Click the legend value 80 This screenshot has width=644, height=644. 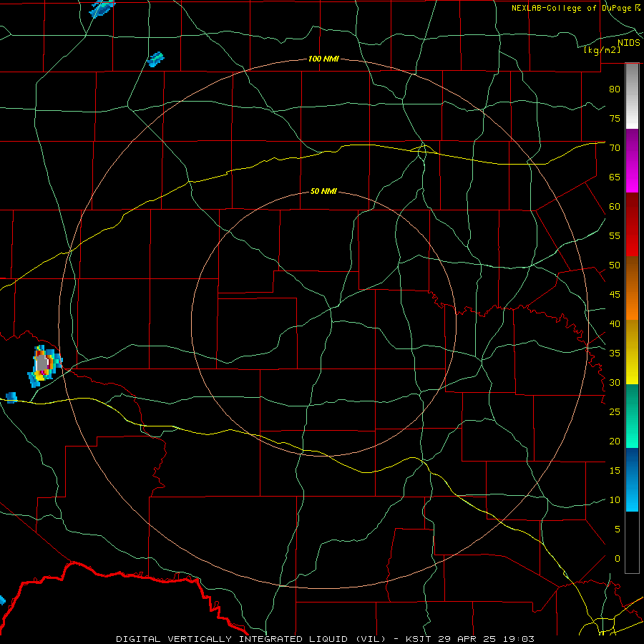pyautogui.click(x=615, y=89)
